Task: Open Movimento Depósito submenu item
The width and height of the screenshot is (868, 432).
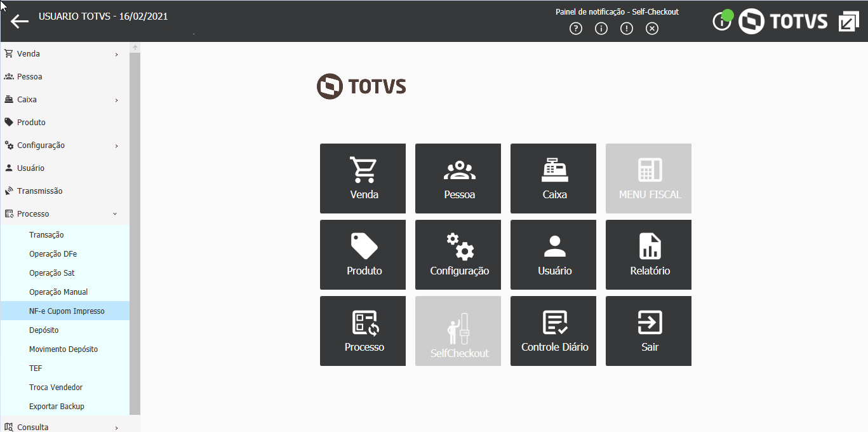Action: (65, 349)
